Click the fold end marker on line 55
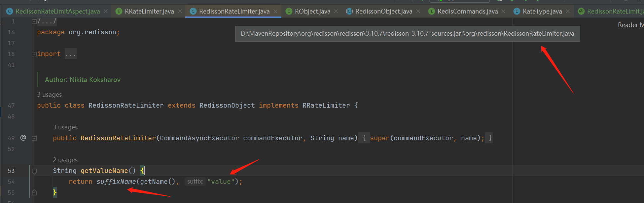The image size is (644, 203). click(34, 192)
